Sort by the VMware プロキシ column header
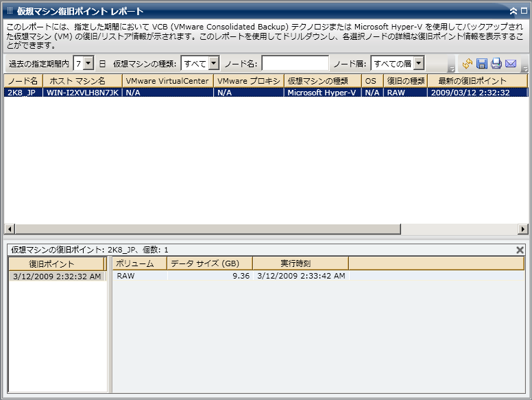 249,81
